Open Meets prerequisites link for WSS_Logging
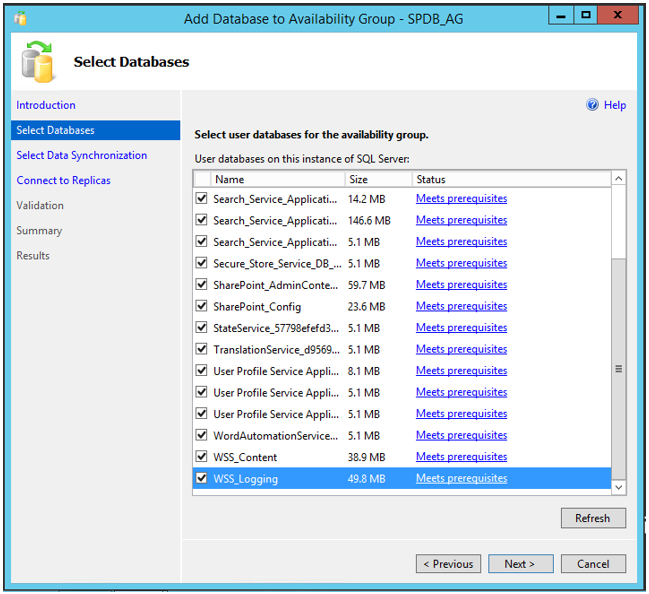The width and height of the screenshot is (649, 594). [x=462, y=478]
